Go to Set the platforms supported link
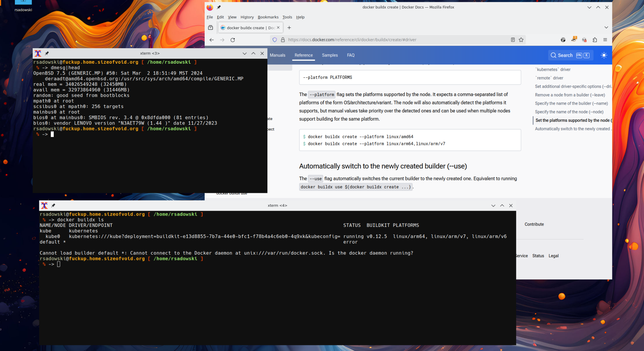 coord(574,121)
